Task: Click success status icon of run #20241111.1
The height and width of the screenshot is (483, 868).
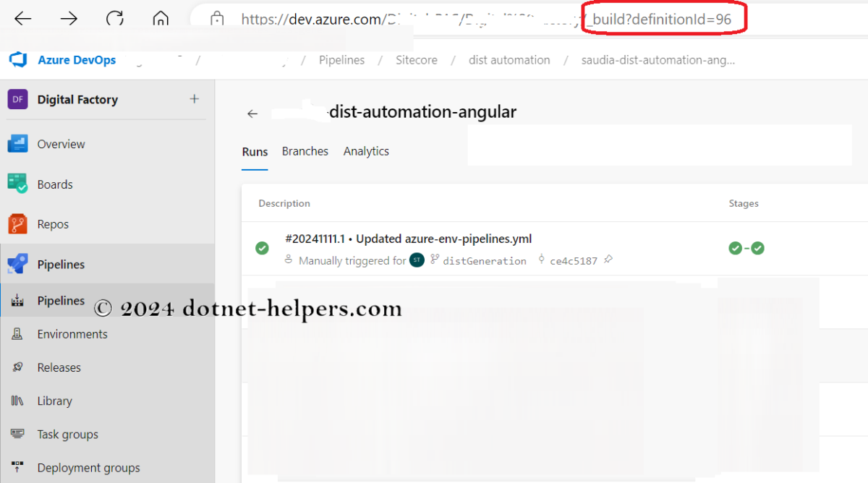Action: (263, 248)
